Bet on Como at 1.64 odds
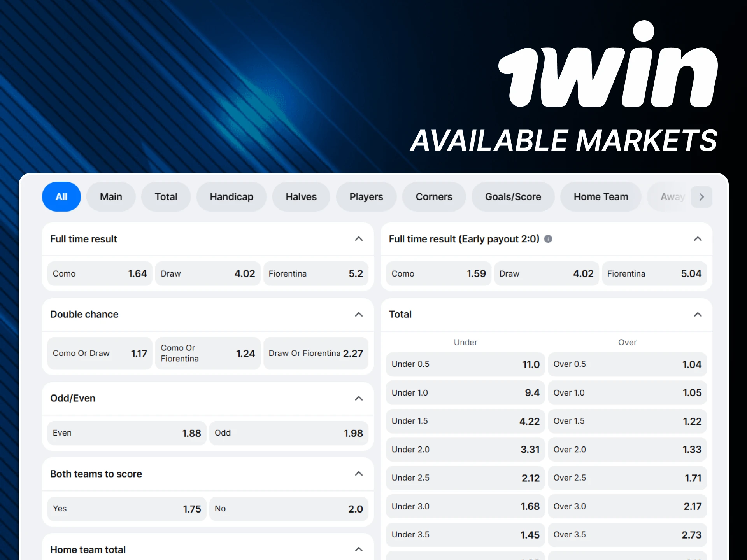 point(100,273)
